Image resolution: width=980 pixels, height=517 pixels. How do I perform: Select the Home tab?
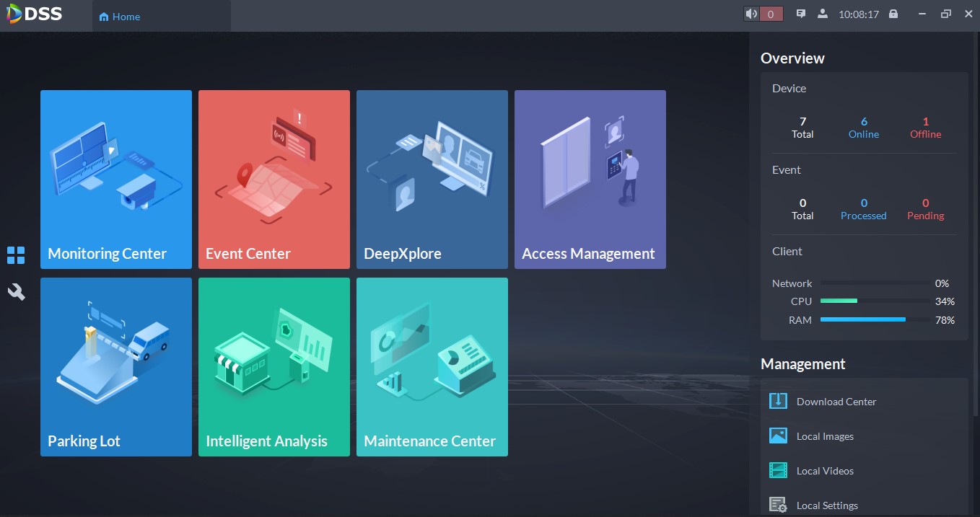click(161, 16)
